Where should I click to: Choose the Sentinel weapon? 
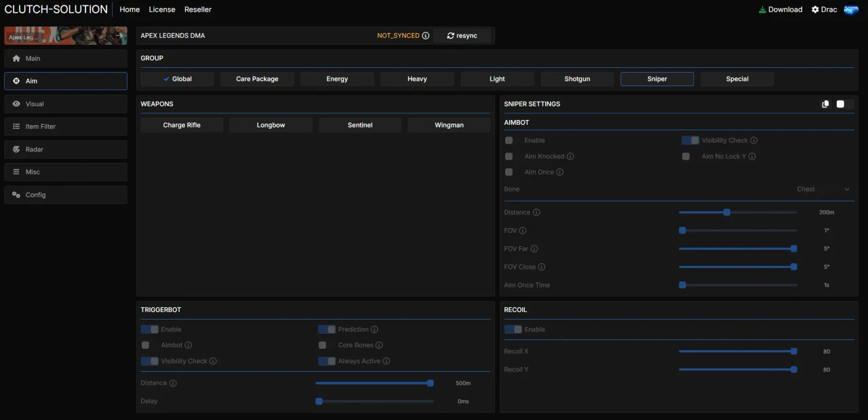pyautogui.click(x=360, y=125)
